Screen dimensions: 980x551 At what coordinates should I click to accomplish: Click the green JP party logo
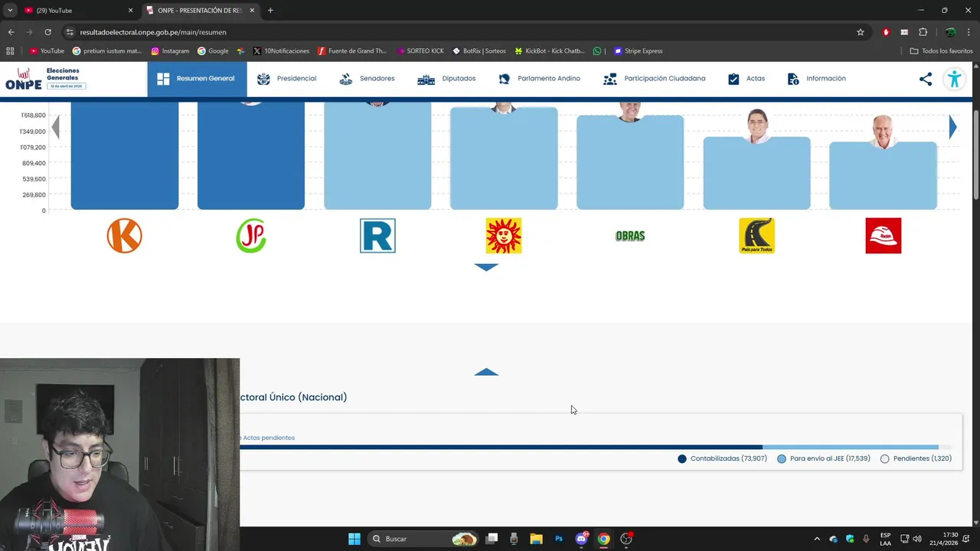[251, 236]
